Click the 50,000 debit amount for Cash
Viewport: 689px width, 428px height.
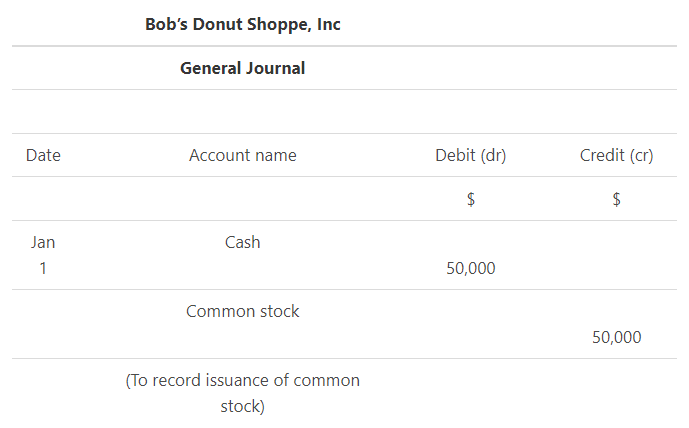pyautogui.click(x=470, y=268)
